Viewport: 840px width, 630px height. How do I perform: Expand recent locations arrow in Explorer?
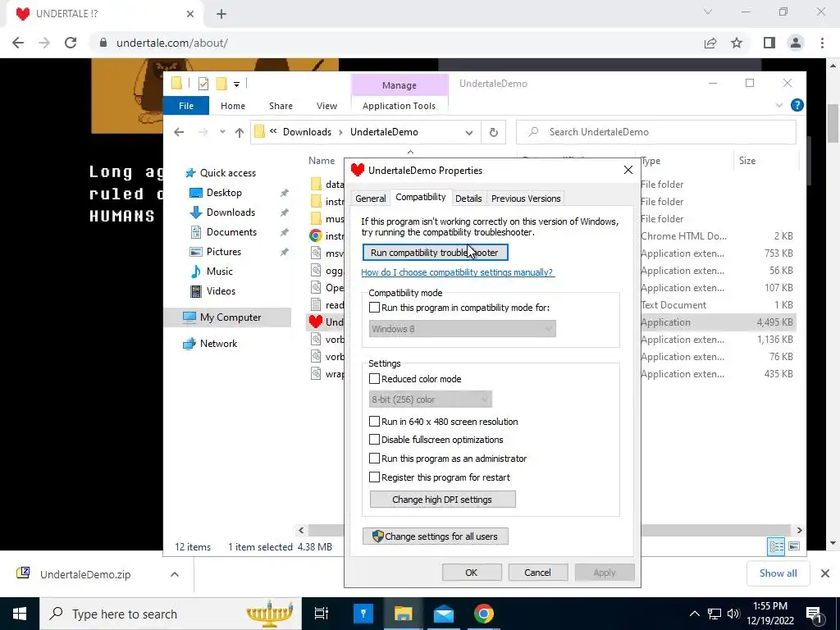coord(222,132)
